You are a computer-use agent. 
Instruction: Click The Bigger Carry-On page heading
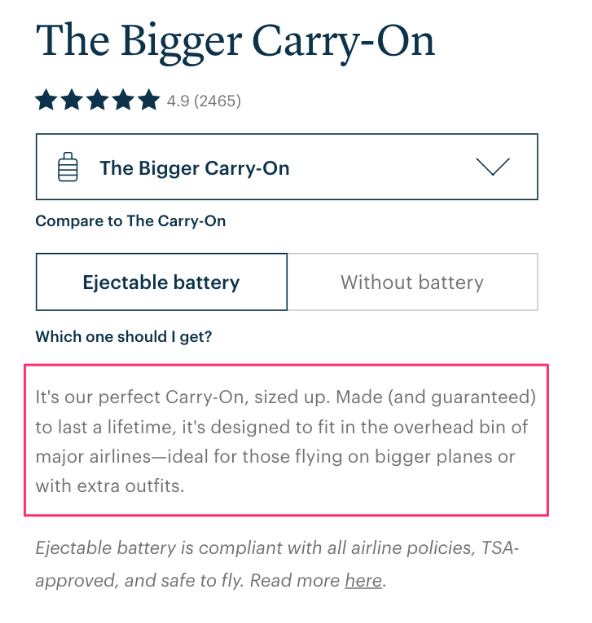[x=236, y=42]
